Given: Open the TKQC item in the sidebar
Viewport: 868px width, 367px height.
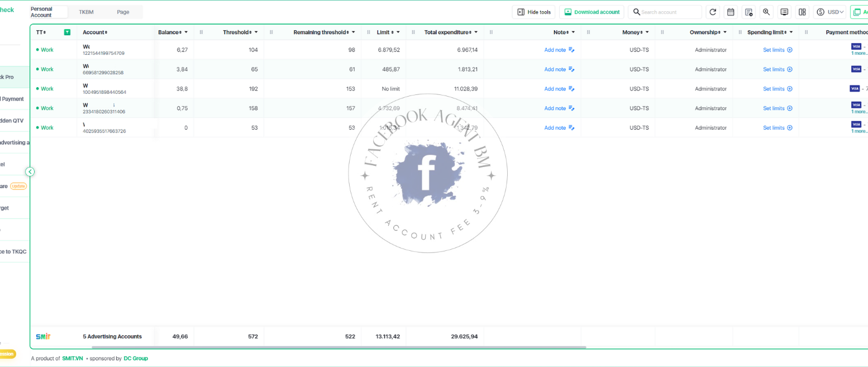Looking at the screenshot, I should pos(13,251).
